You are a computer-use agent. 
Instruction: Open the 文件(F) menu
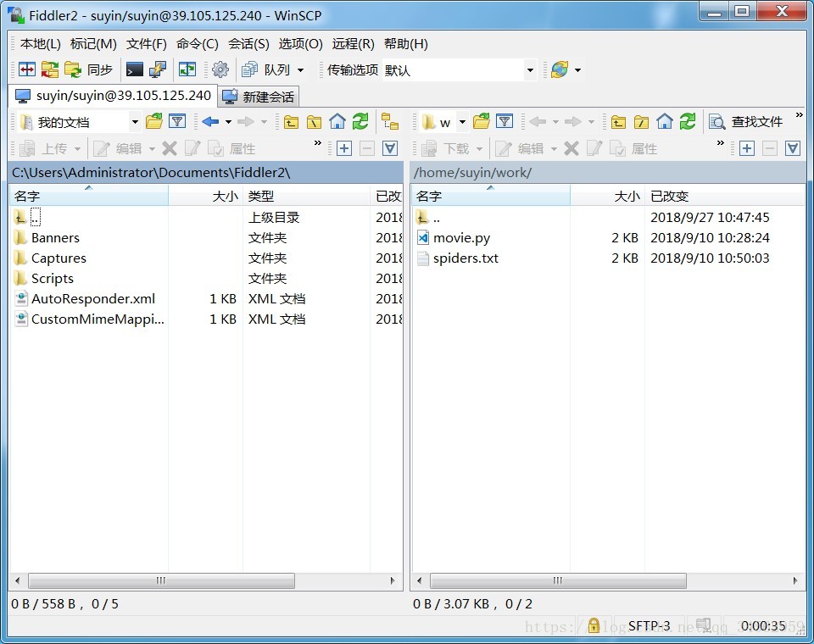click(147, 43)
